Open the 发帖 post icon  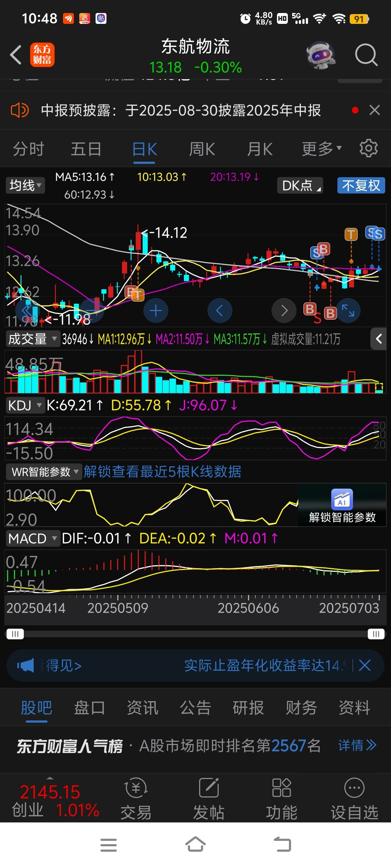(x=209, y=799)
